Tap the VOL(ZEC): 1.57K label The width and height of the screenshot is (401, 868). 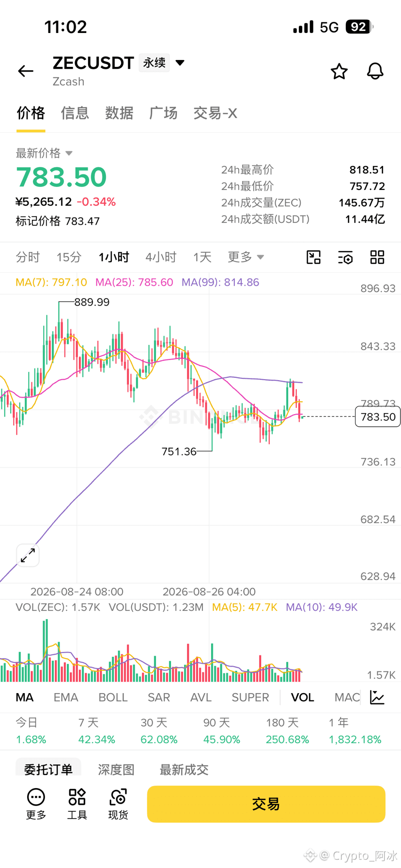pyautogui.click(x=58, y=607)
